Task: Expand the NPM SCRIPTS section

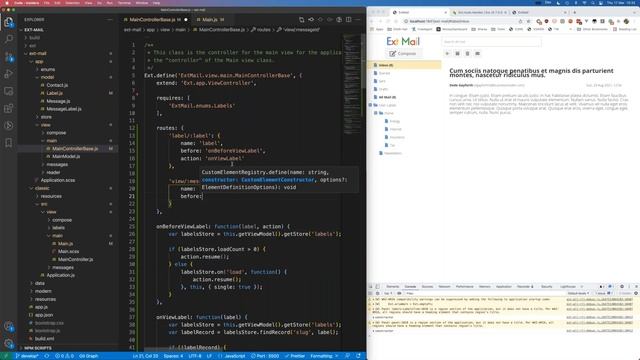Action: click(x=38, y=348)
